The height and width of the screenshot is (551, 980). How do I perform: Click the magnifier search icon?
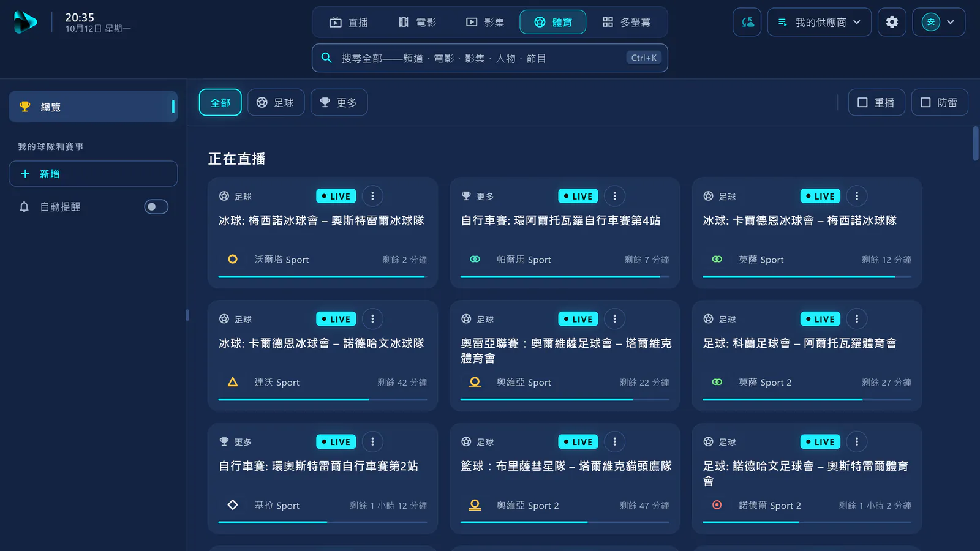point(327,58)
